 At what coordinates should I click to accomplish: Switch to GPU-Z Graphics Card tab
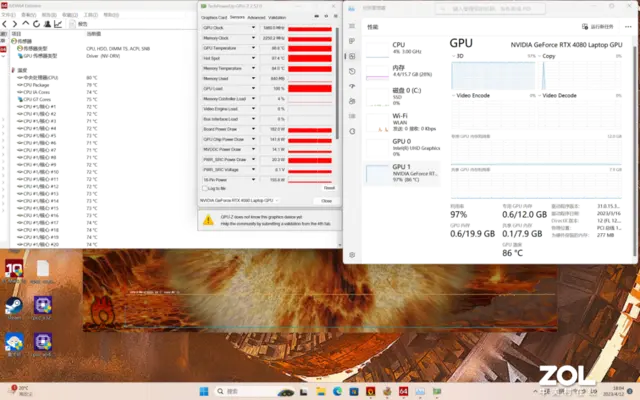(214, 18)
